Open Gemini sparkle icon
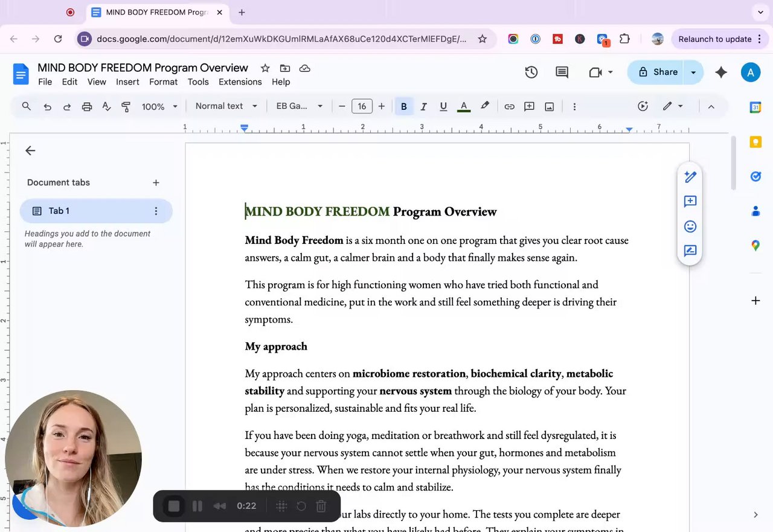This screenshot has width=773, height=532. (x=721, y=72)
